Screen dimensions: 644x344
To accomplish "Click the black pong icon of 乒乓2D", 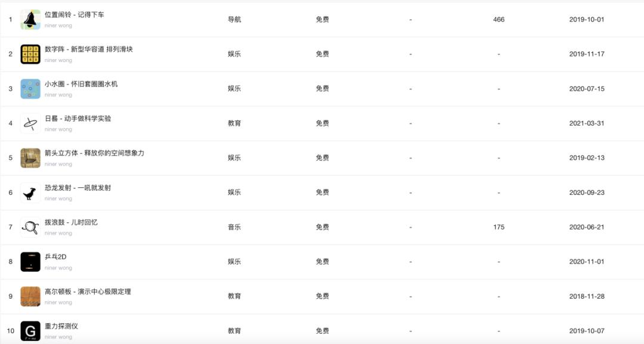I will point(30,262).
